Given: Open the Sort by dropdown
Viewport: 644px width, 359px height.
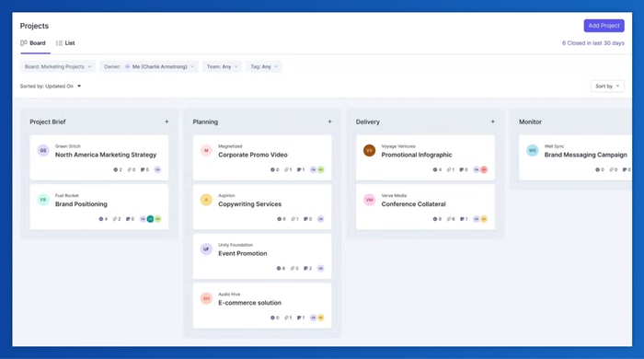Looking at the screenshot, I should click(x=607, y=87).
